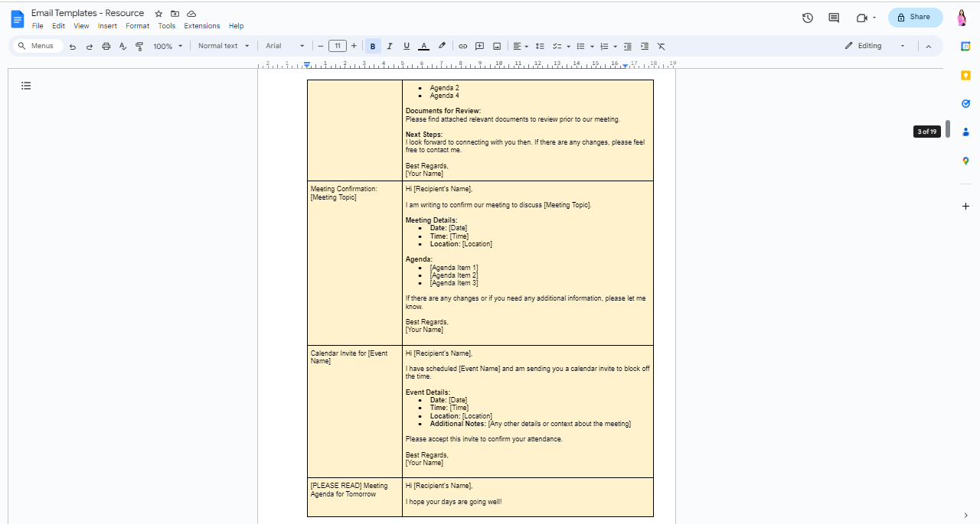Expand the numbered list options arrow
This screenshot has height=524, width=980.
(x=615, y=46)
